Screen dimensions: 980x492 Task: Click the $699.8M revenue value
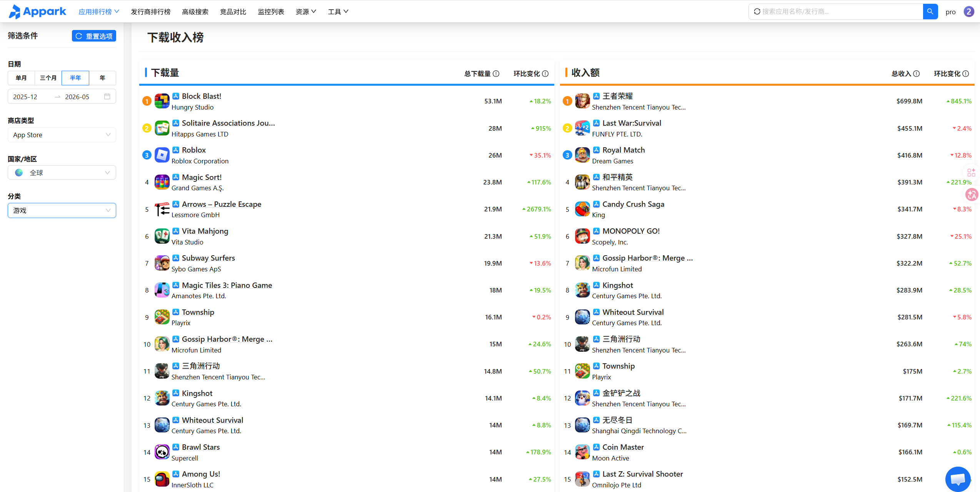tap(909, 101)
